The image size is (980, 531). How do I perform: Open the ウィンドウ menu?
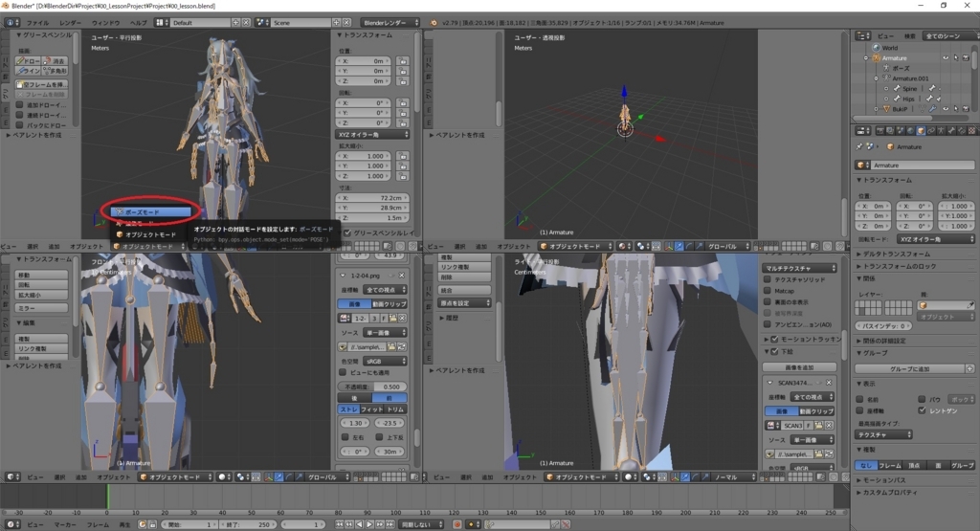(105, 23)
